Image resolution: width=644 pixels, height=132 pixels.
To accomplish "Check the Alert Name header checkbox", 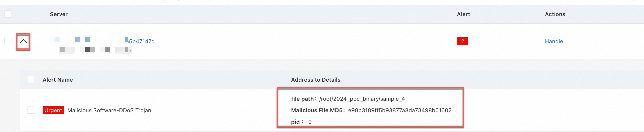I will 31,80.
